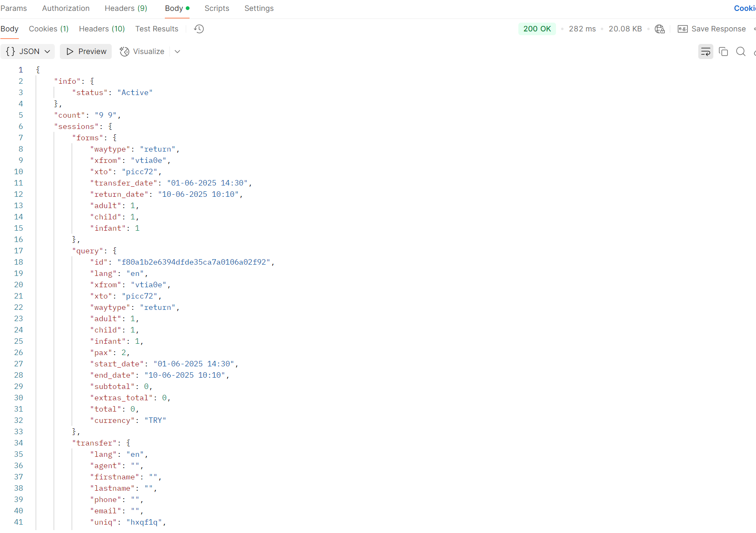Screen dimensions: 756x533
Task: Open search in the response body
Action: click(x=741, y=51)
